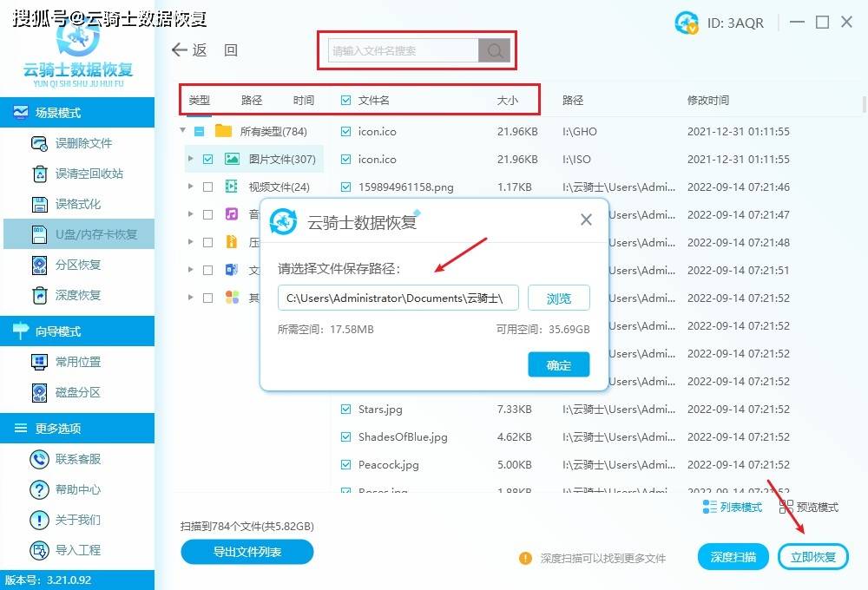The image size is (868, 590).
Task: Open the 误清空回收站 recycle bin icon
Action: click(40, 174)
